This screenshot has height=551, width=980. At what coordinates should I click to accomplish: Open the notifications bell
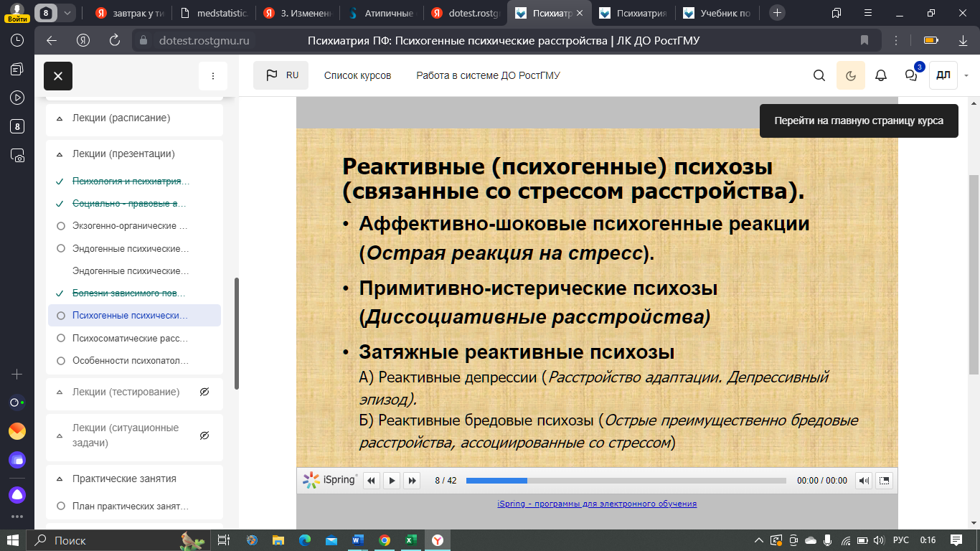point(881,75)
